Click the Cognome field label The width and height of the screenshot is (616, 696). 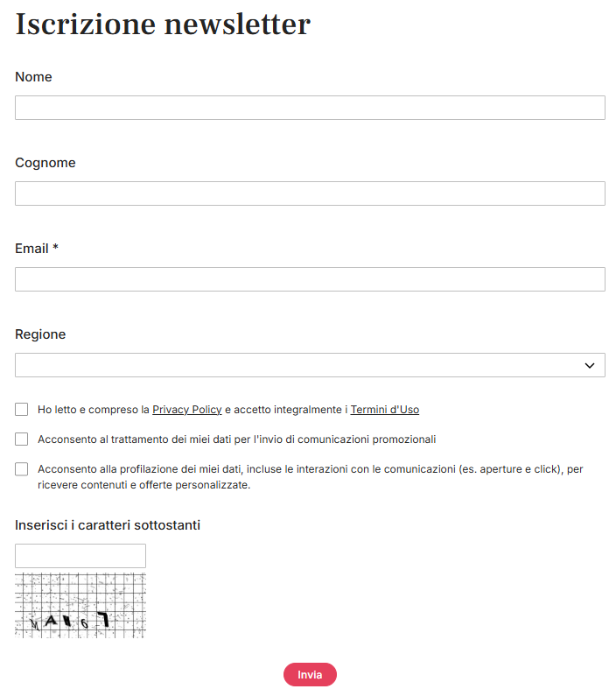coord(45,163)
